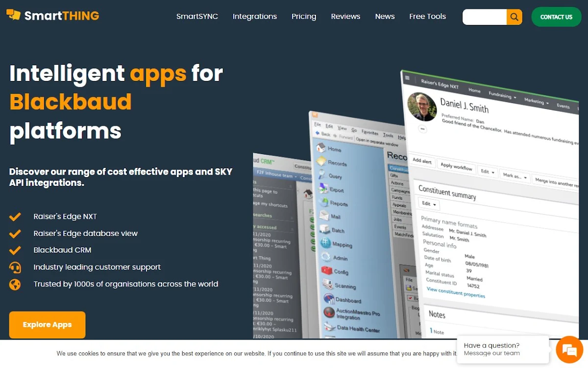The height and width of the screenshot is (368, 588).
Task: Click View constituent properties link
Action: point(456,292)
